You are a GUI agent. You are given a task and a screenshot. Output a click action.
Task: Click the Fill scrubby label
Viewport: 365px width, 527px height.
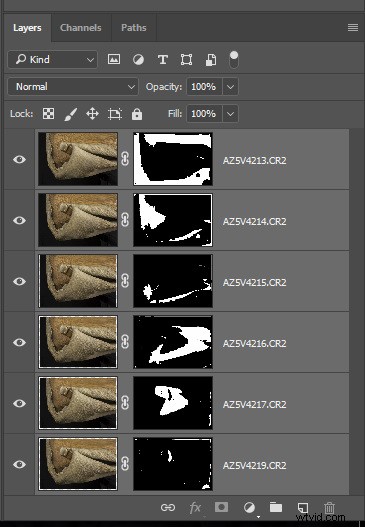[175, 114]
